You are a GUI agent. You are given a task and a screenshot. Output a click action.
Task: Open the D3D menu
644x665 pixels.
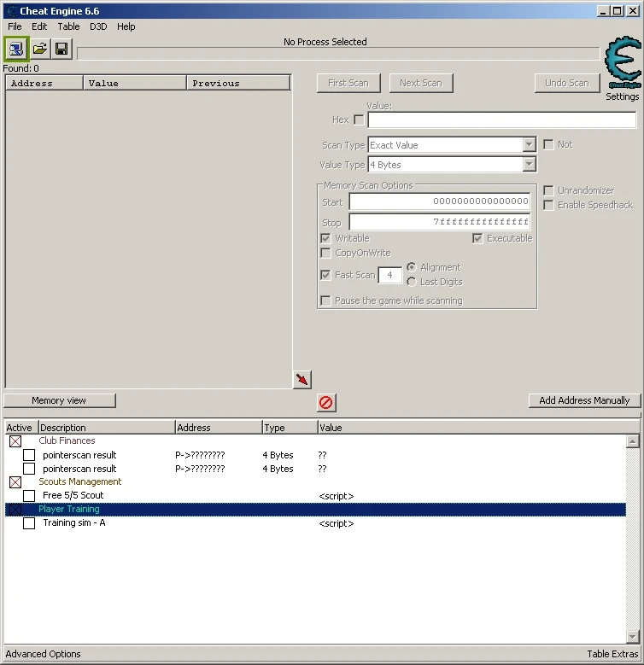coord(98,26)
